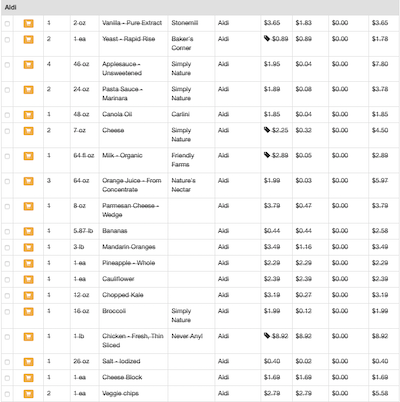The image size is (400, 402).
Task: Click the sale tag icon beside the $2.25 Cheese price
Action: (x=267, y=130)
